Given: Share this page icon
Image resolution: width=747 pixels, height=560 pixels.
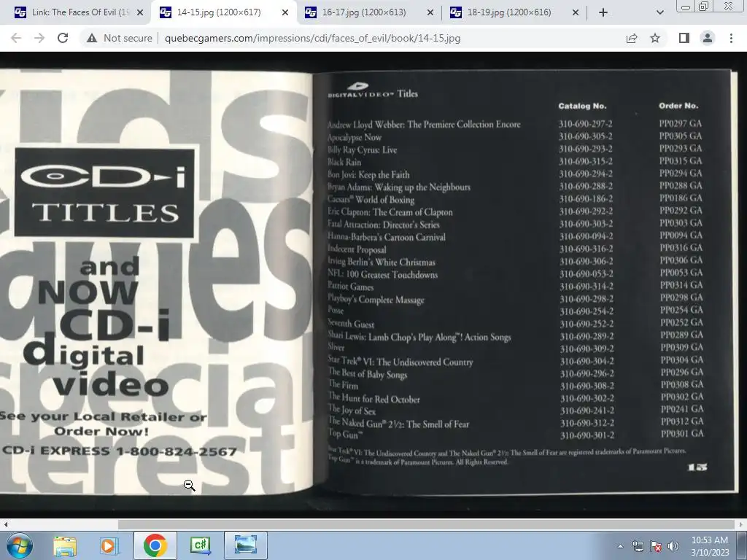Looking at the screenshot, I should (x=632, y=38).
